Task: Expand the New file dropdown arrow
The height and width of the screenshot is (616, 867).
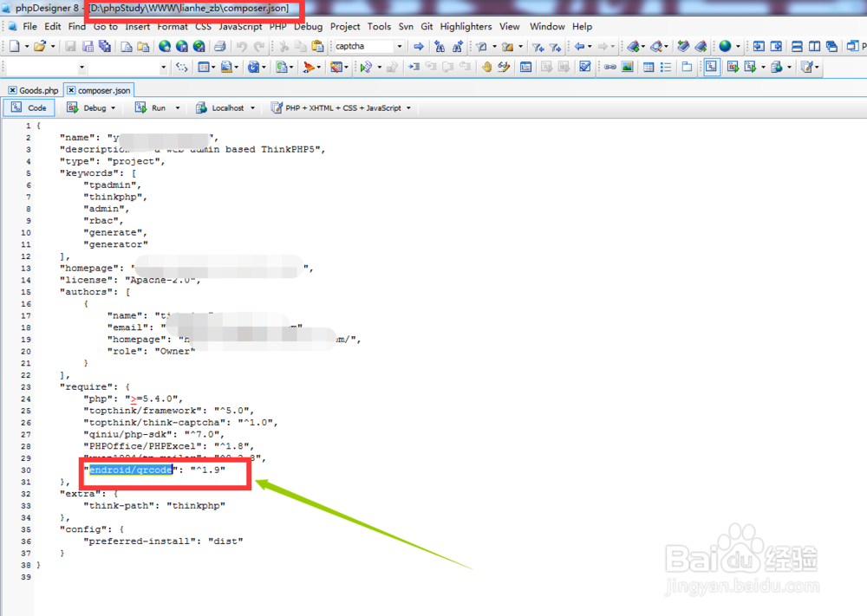Action: pyautogui.click(x=27, y=47)
